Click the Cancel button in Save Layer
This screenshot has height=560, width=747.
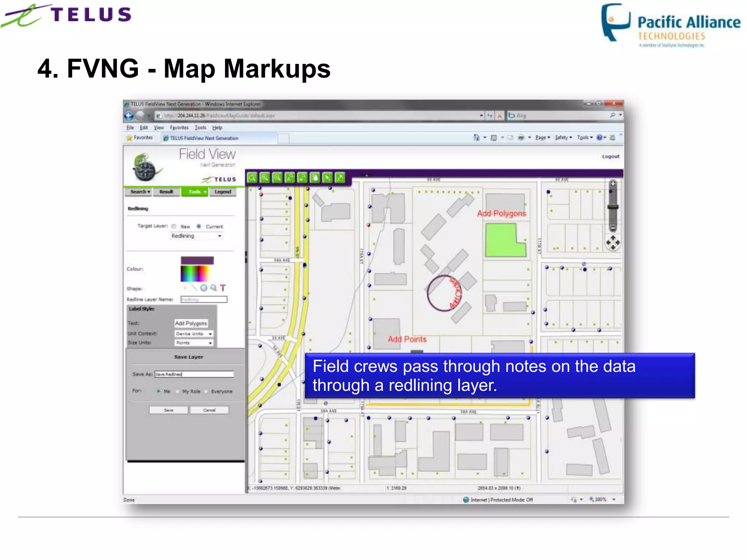point(209,410)
